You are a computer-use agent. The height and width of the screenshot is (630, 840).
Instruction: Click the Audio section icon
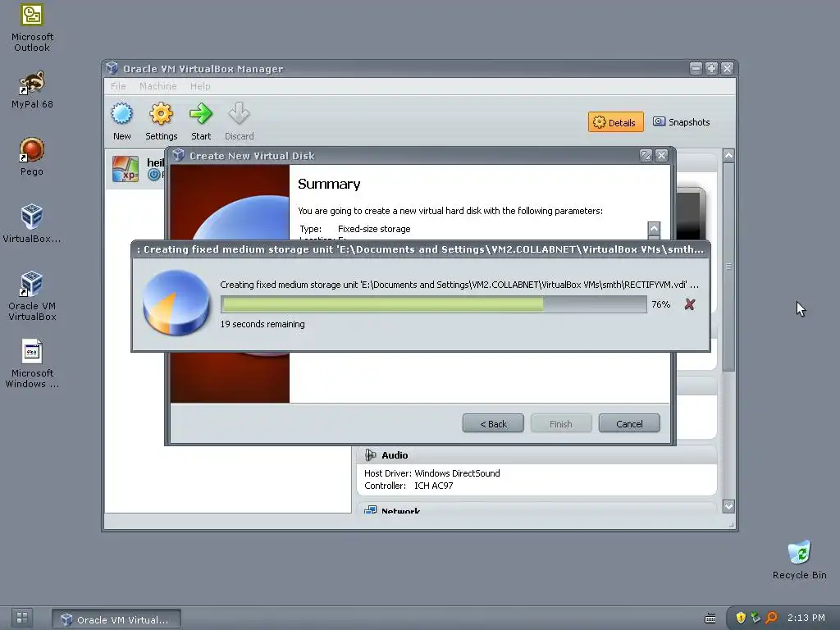(x=370, y=454)
